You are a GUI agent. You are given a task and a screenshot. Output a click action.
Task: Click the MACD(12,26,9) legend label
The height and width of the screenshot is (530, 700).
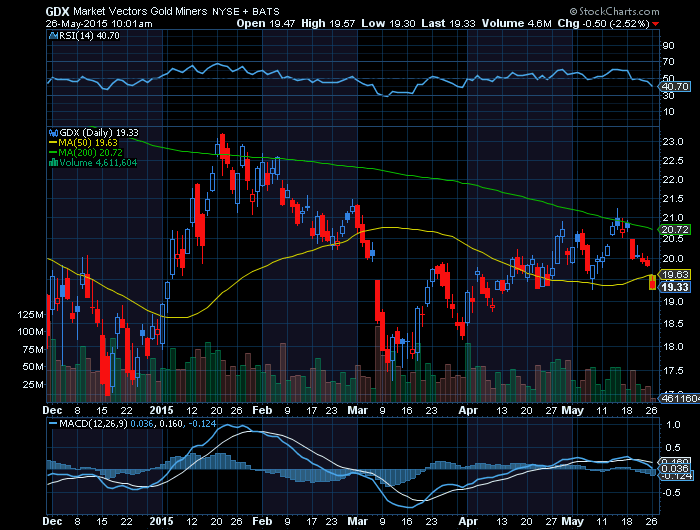(x=93, y=423)
